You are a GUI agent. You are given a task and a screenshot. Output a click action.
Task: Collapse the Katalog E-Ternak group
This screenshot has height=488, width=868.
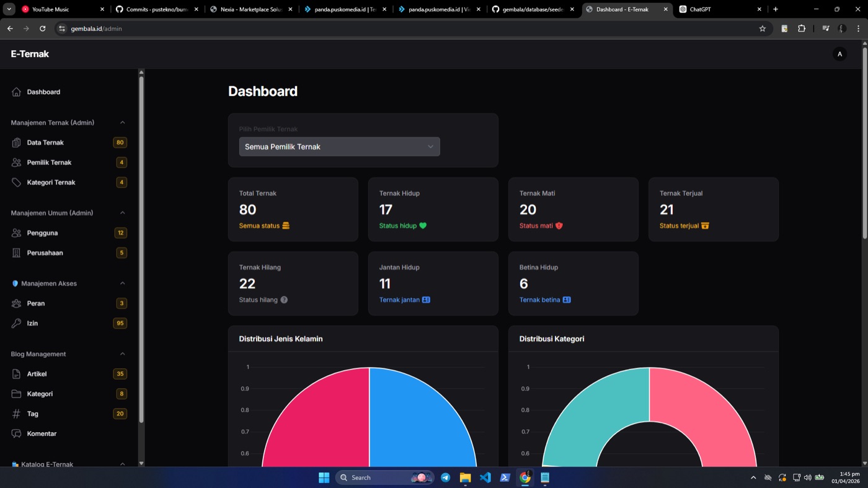(122, 464)
